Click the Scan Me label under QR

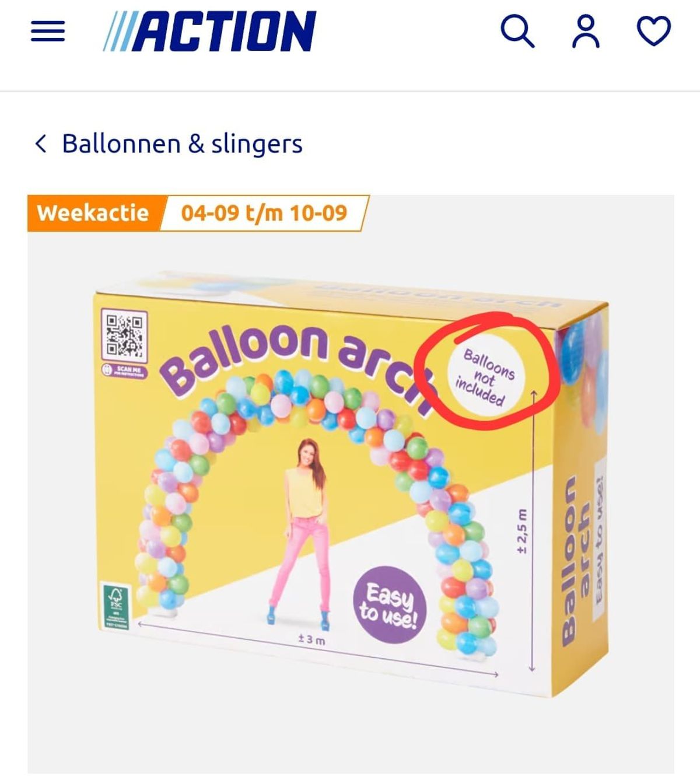tap(124, 371)
